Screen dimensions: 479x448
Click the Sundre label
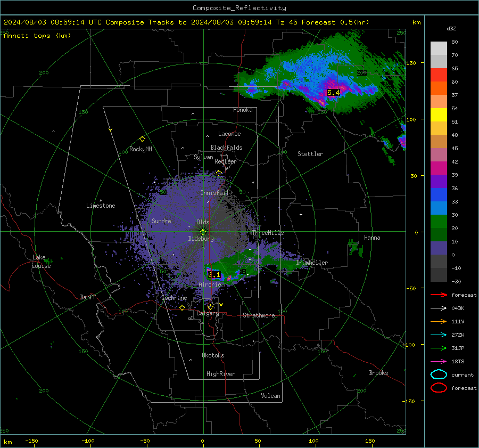tap(161, 221)
